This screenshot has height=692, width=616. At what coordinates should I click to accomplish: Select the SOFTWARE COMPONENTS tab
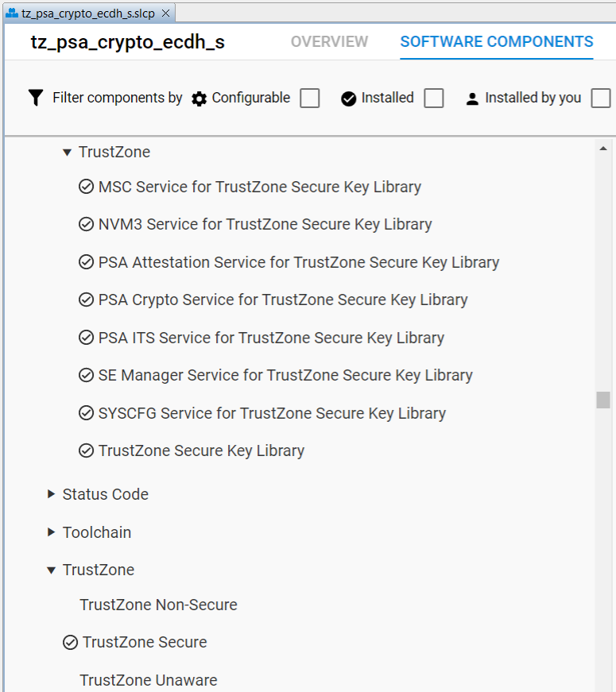pos(496,41)
